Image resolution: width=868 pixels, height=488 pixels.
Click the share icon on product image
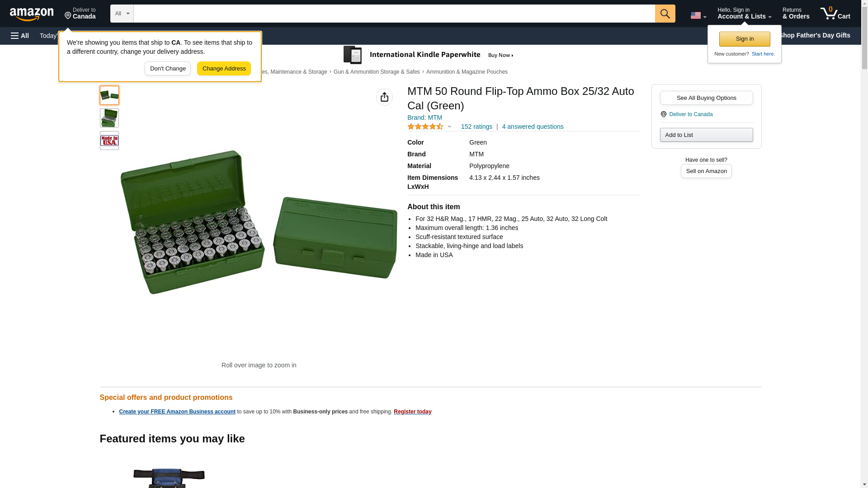click(x=384, y=97)
